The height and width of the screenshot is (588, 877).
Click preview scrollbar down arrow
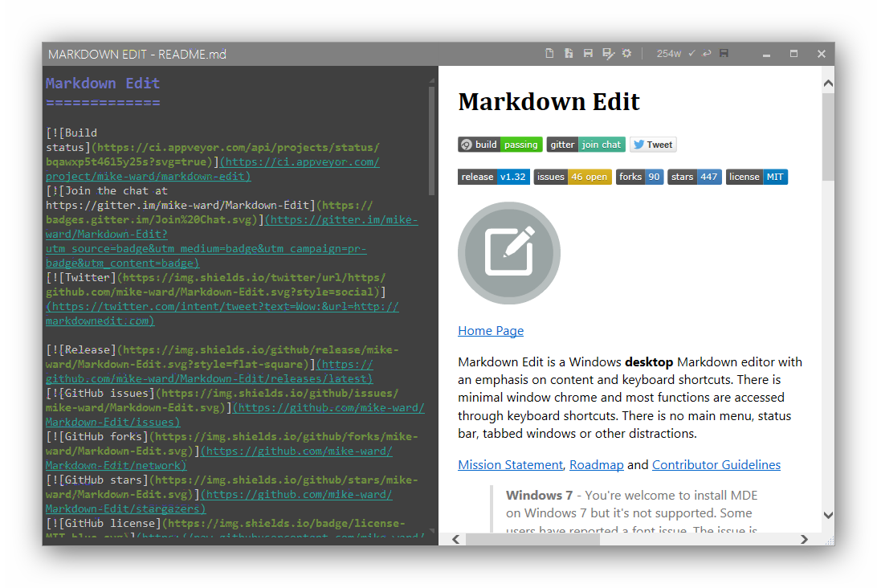click(828, 515)
